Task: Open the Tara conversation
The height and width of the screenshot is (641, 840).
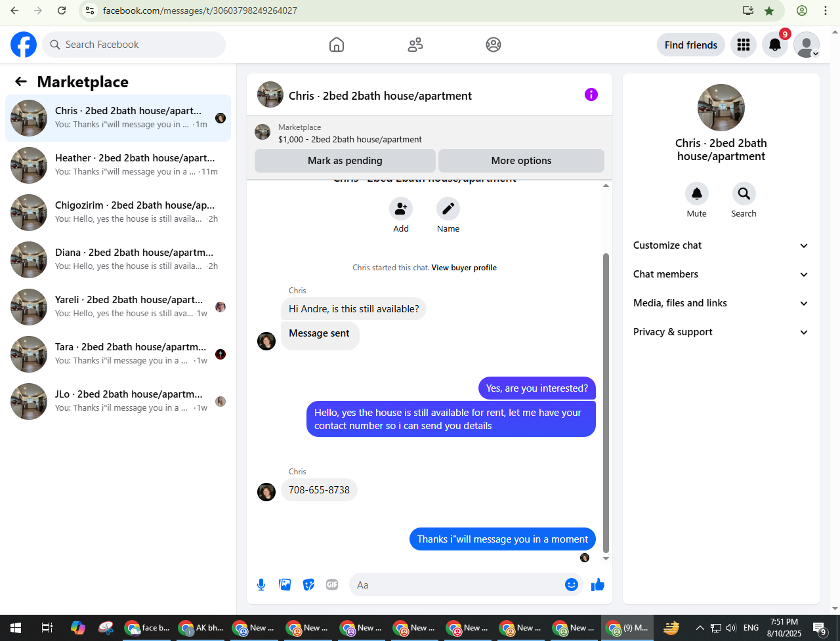Action: click(x=118, y=354)
